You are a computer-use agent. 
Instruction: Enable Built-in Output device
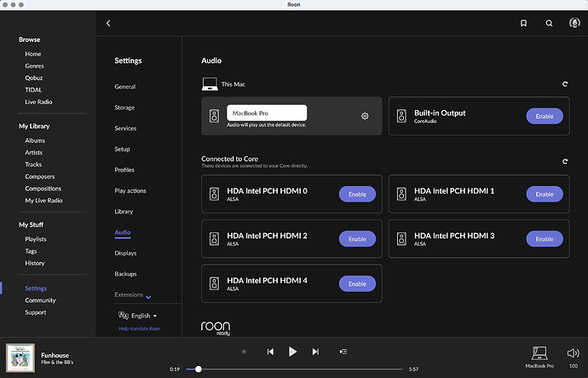[545, 116]
